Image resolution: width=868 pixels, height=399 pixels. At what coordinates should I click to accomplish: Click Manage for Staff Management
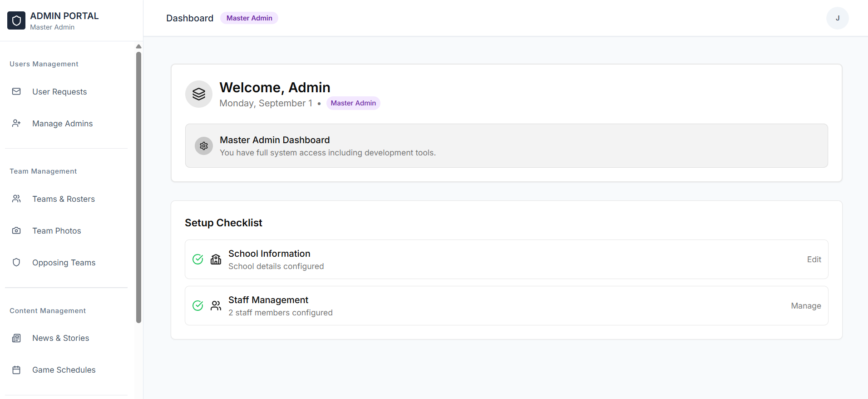point(806,306)
